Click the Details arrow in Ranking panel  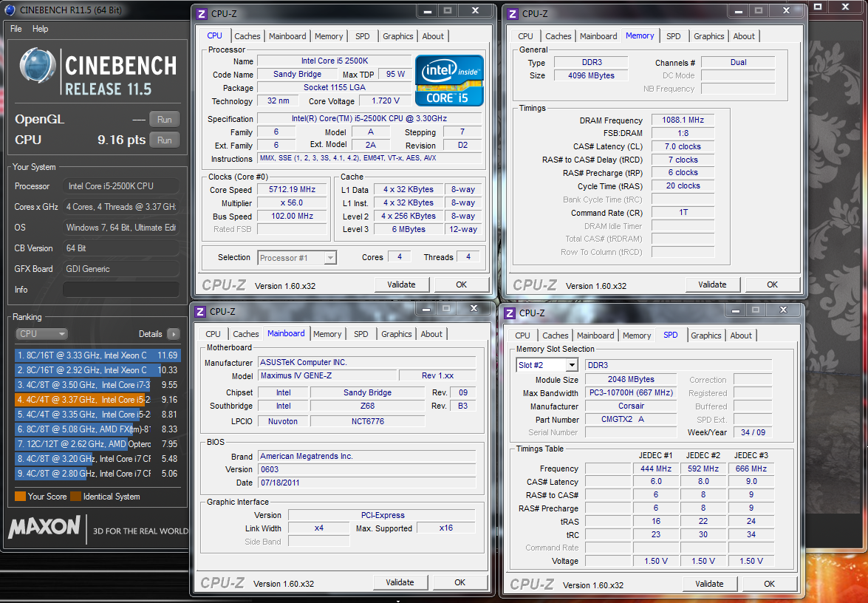click(174, 334)
